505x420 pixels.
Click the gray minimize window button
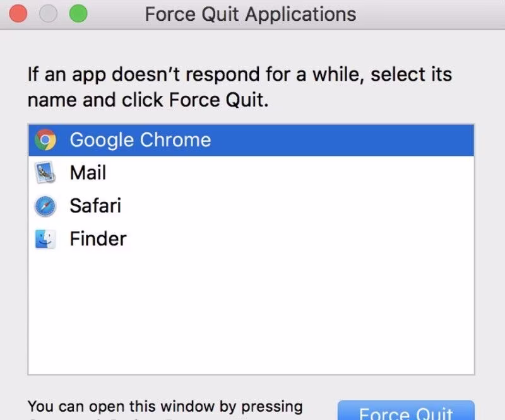49,14
